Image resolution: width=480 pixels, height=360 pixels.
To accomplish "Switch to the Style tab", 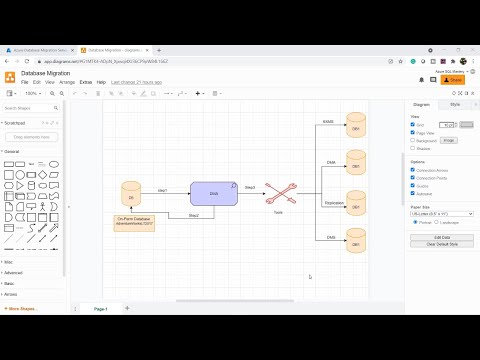I will pos(455,105).
